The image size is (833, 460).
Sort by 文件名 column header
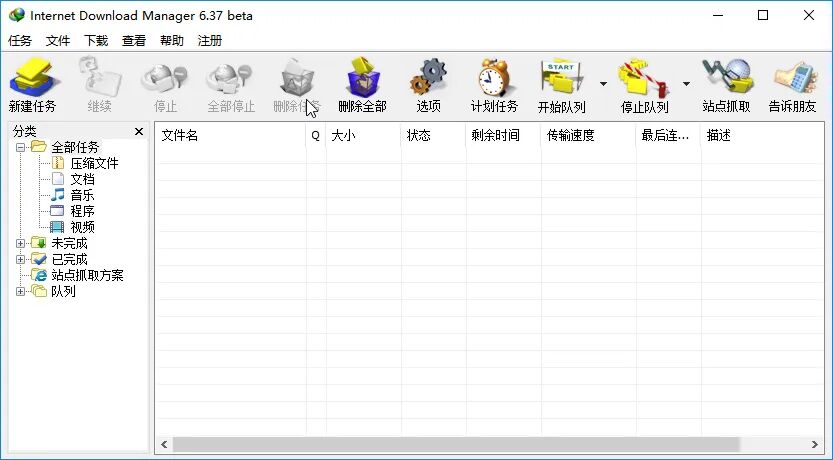(230, 135)
